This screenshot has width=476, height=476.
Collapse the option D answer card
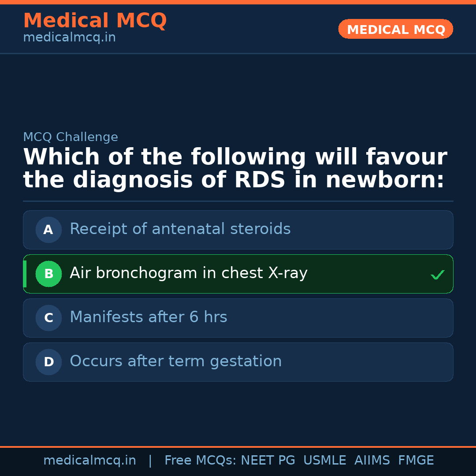[238, 362]
